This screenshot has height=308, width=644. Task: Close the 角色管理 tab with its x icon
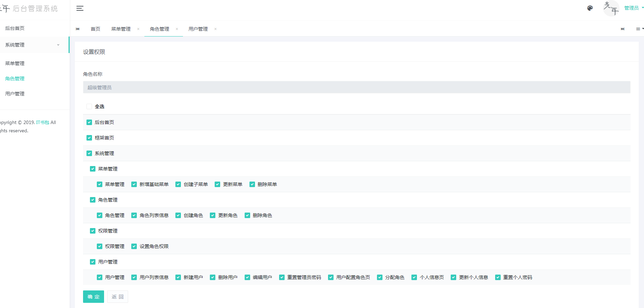(177, 29)
